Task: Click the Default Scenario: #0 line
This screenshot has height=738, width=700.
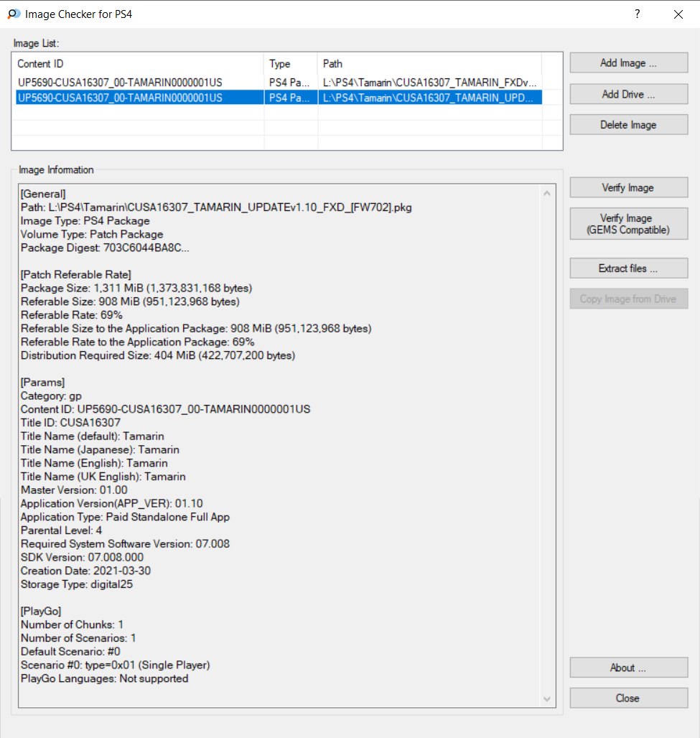Action: [x=70, y=652]
